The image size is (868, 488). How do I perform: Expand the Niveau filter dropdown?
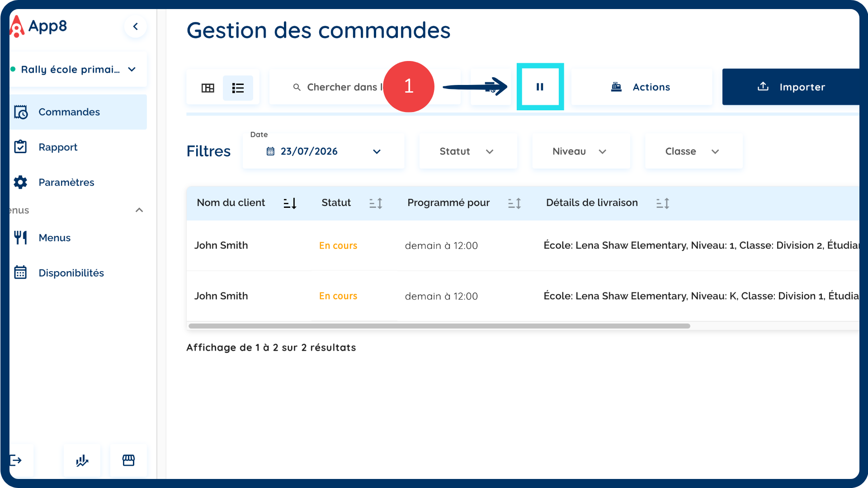coord(581,151)
